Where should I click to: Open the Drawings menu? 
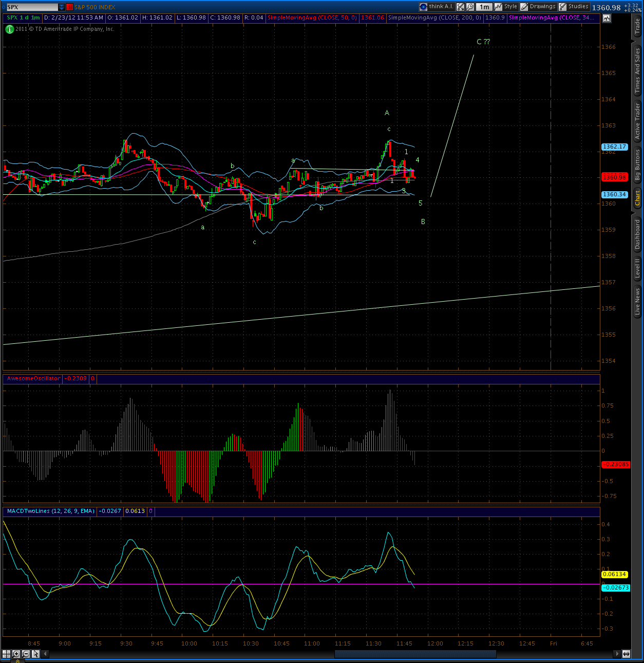pos(538,7)
